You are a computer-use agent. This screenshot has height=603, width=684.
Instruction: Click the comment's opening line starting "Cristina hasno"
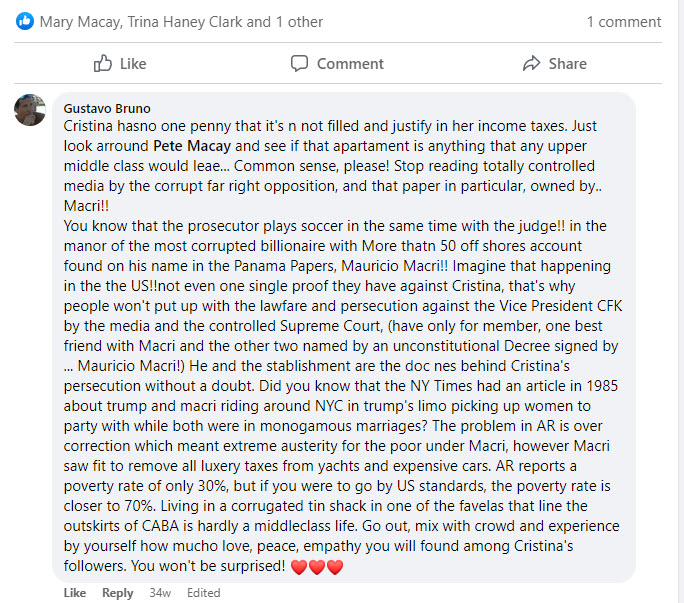[300, 127]
